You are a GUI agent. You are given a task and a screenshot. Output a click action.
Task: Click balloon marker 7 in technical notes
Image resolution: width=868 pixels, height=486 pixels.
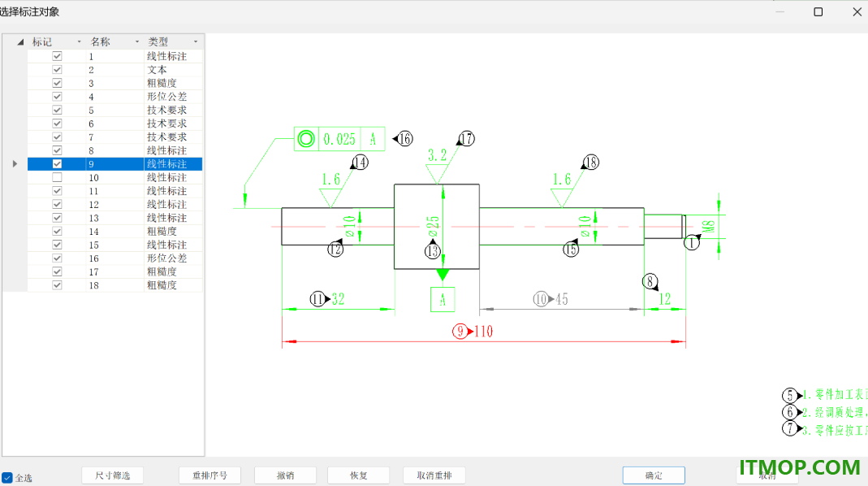tap(789, 428)
